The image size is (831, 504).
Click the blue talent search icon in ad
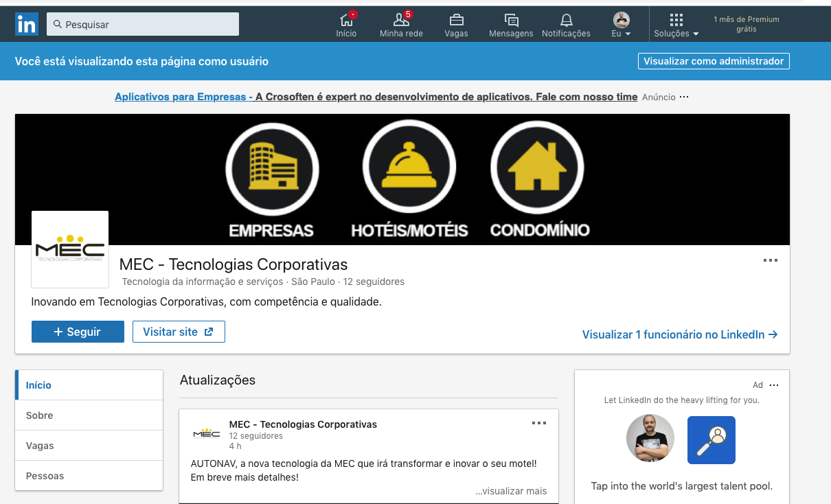(712, 440)
